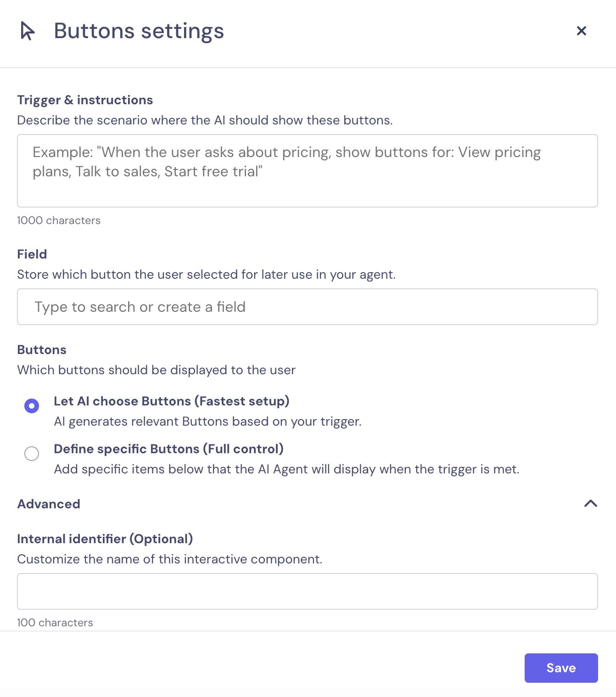Image resolution: width=616 pixels, height=697 pixels.
Task: Click the cursor icon beside Buttons settings
Action: click(28, 31)
